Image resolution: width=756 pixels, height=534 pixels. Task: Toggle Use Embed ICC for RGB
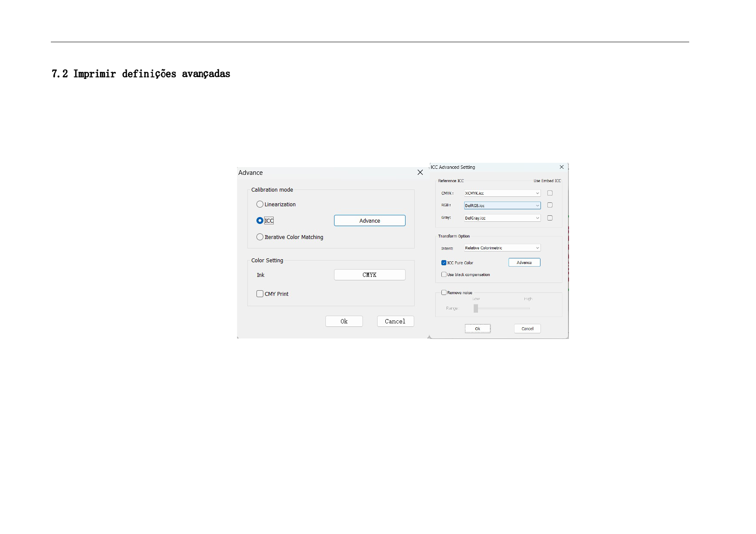[x=550, y=205]
